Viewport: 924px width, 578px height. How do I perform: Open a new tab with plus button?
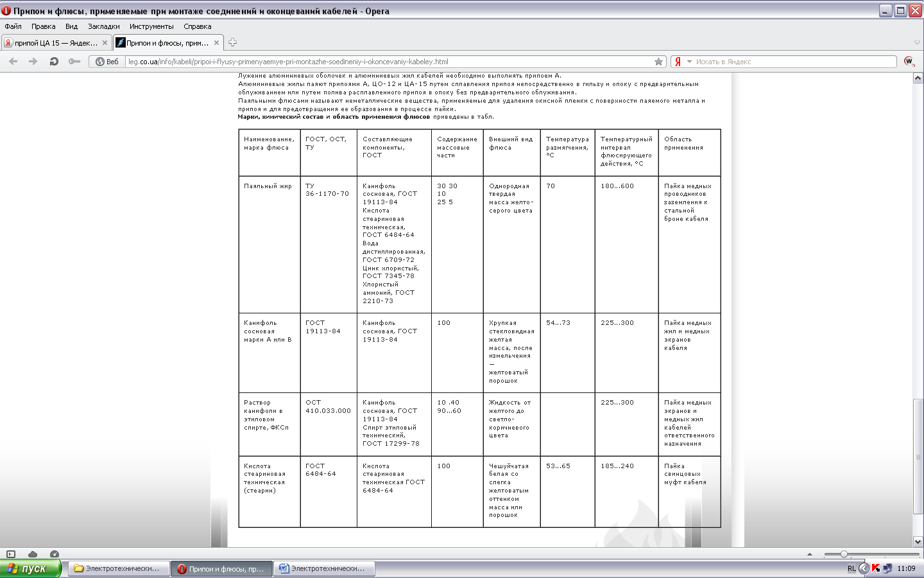[232, 42]
